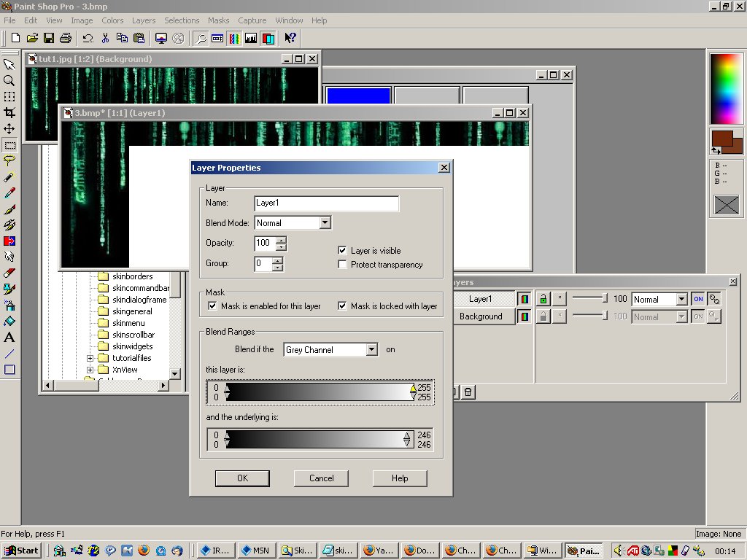Viewport: 747px width, 560px height.
Task: Enable the Protect transparency checkbox
Action: 342,264
